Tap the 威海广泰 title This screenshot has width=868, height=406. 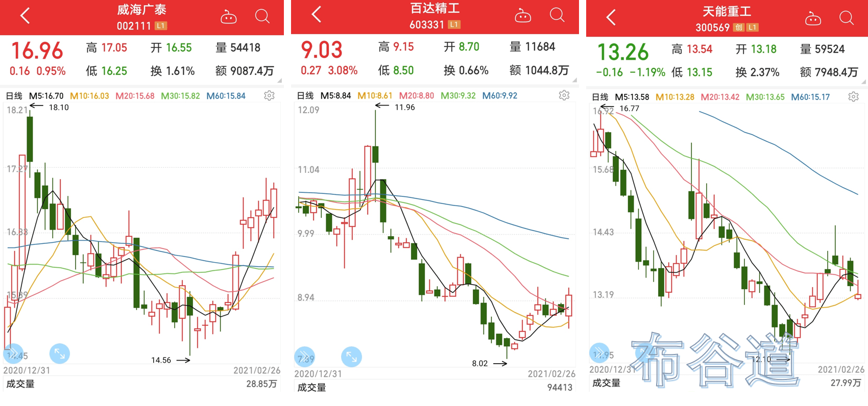tap(141, 10)
